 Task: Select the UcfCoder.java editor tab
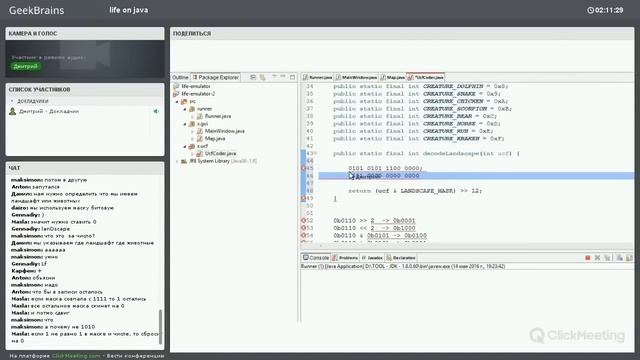(x=426, y=77)
